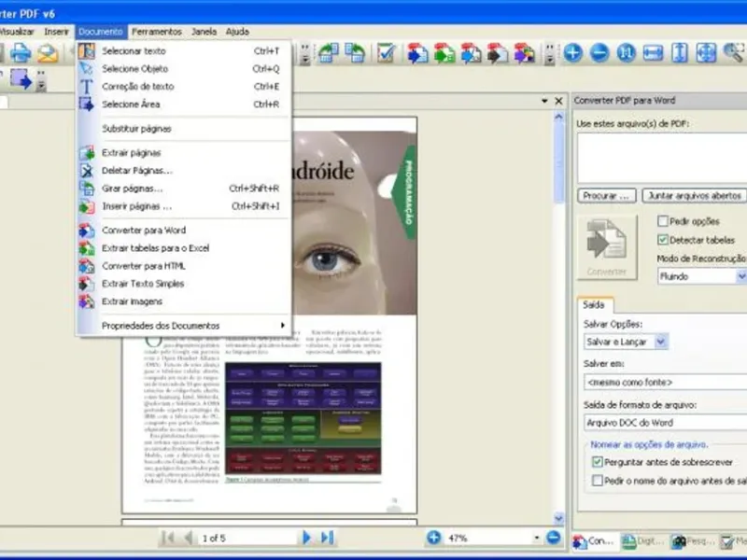Image resolution: width=747 pixels, height=560 pixels.
Task: Choose Selecione Objeto menu item
Action: tap(185, 68)
